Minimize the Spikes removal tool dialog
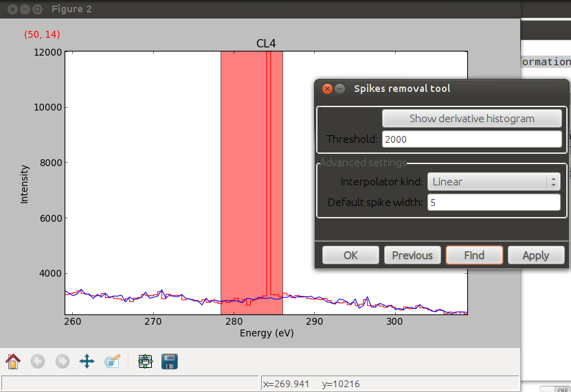The width and height of the screenshot is (571, 392). pos(340,89)
